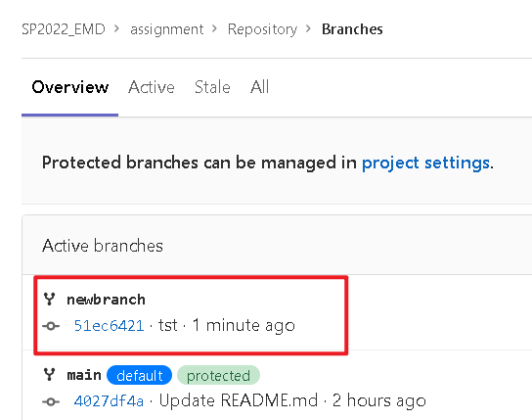The height and width of the screenshot is (420, 532).
Task: Open the main branch
Action: pyautogui.click(x=84, y=375)
